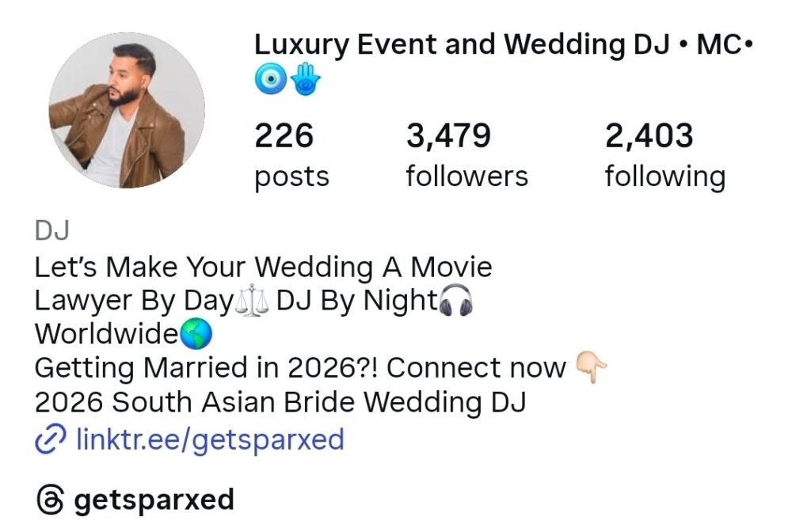Click the blue hamsa hand emoji
This screenshot has height=532, width=811.
point(305,79)
